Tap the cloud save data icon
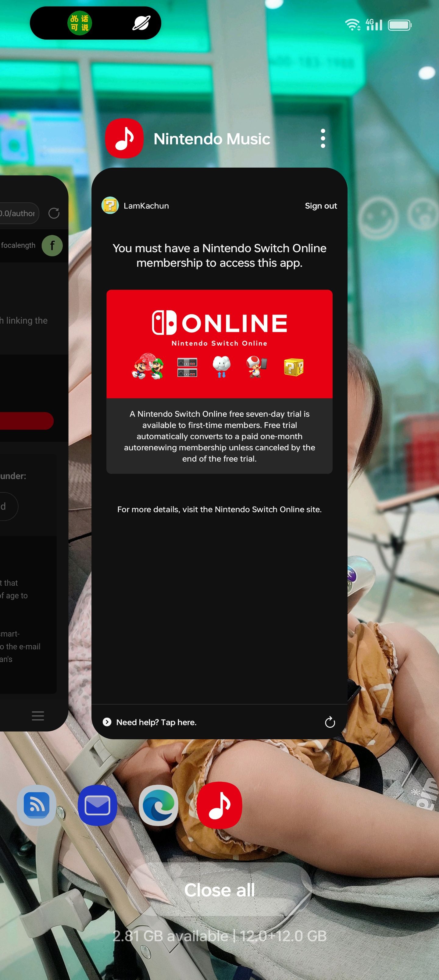The image size is (439, 980). pyautogui.click(x=222, y=367)
